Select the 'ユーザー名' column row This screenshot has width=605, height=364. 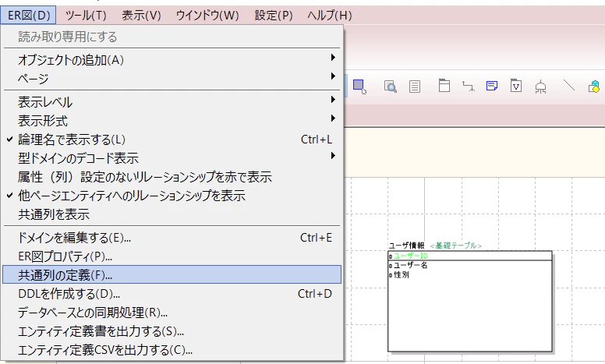tap(470, 265)
